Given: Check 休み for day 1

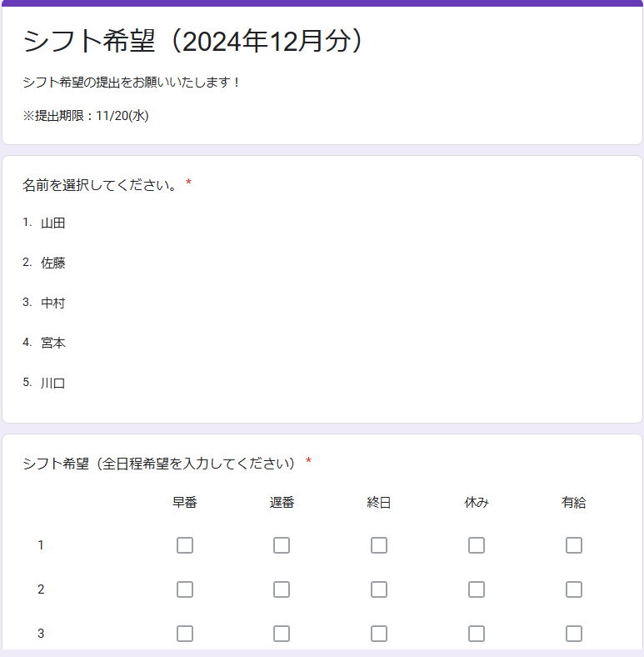Looking at the screenshot, I should click(x=477, y=545).
